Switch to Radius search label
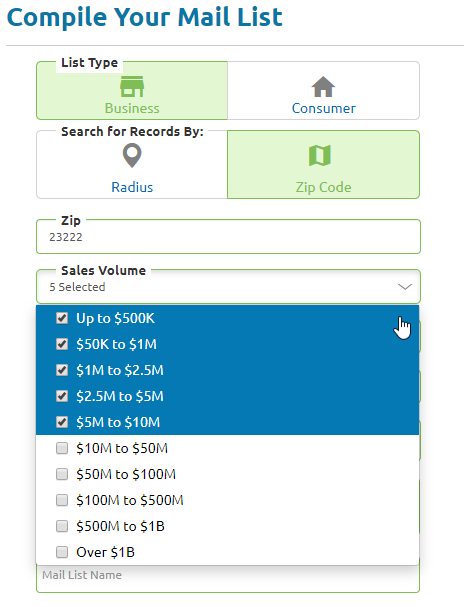The width and height of the screenshot is (475, 607). (132, 187)
